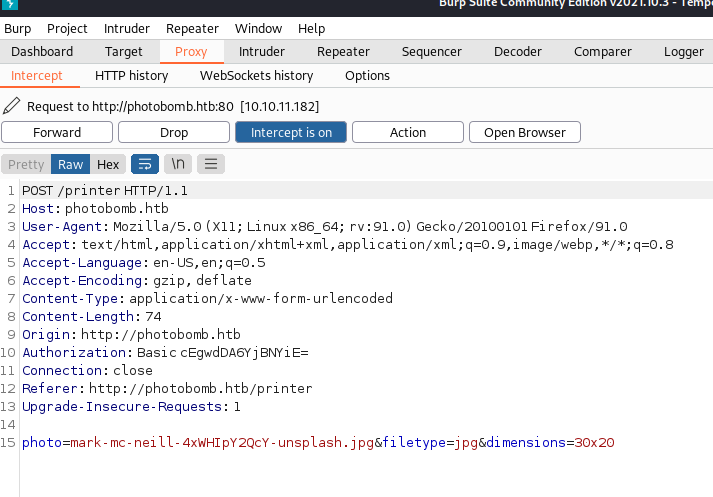Open the HTTP history sub-tab
Viewport: 713px width, 497px height.
[131, 75]
